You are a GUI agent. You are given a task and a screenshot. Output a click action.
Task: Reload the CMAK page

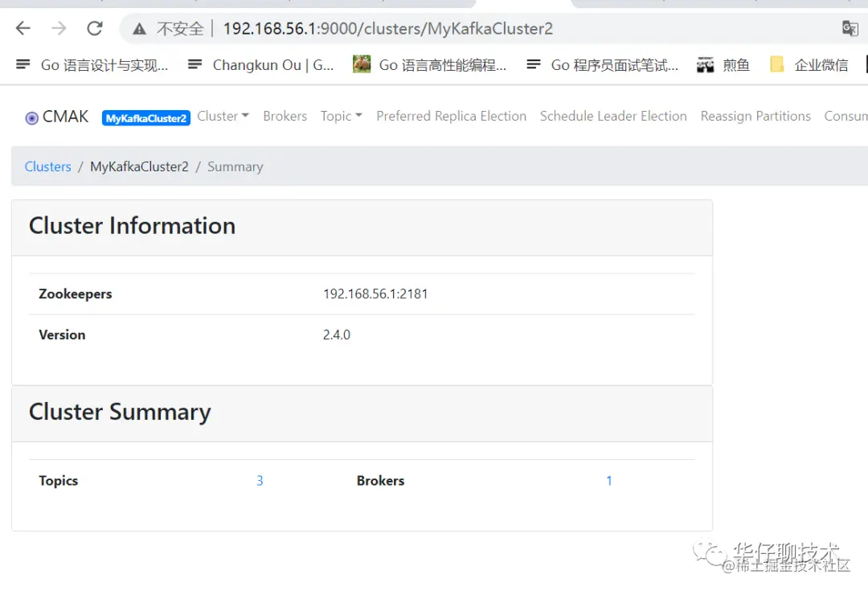point(95,28)
